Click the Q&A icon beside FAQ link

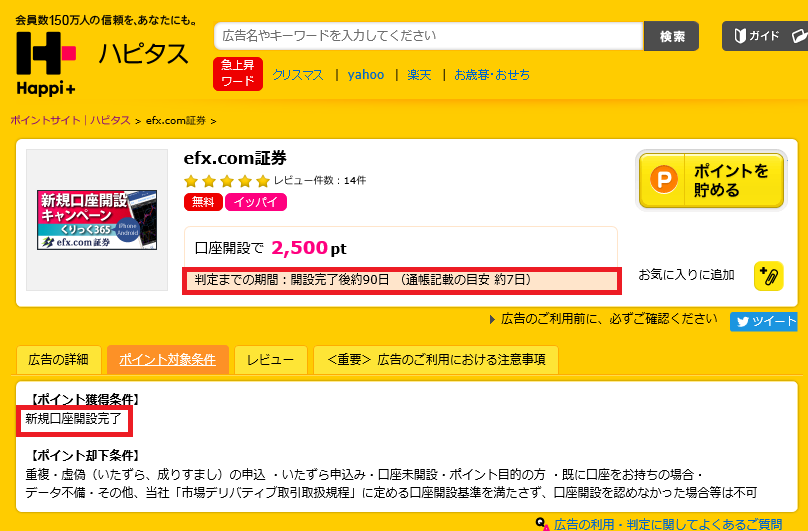tap(542, 524)
